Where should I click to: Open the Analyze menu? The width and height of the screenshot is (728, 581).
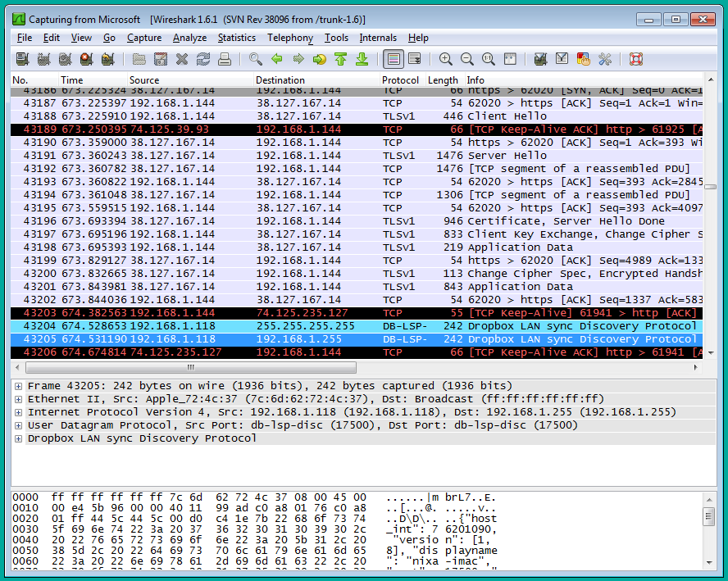coord(190,38)
